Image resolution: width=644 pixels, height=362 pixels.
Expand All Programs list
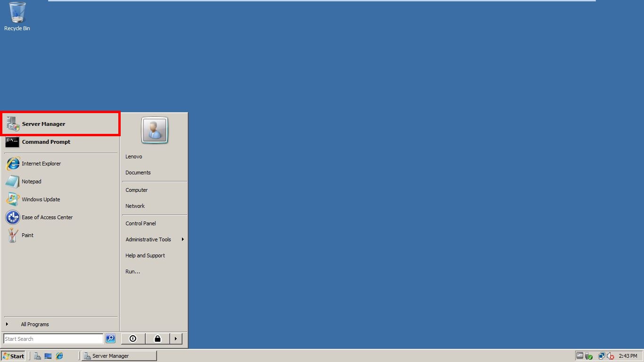coord(60,324)
